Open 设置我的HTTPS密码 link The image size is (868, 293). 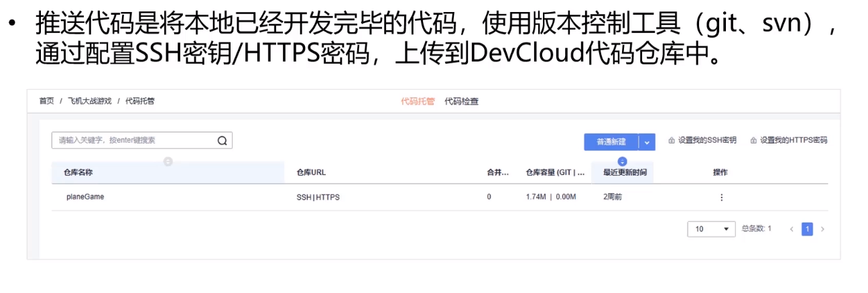click(794, 141)
